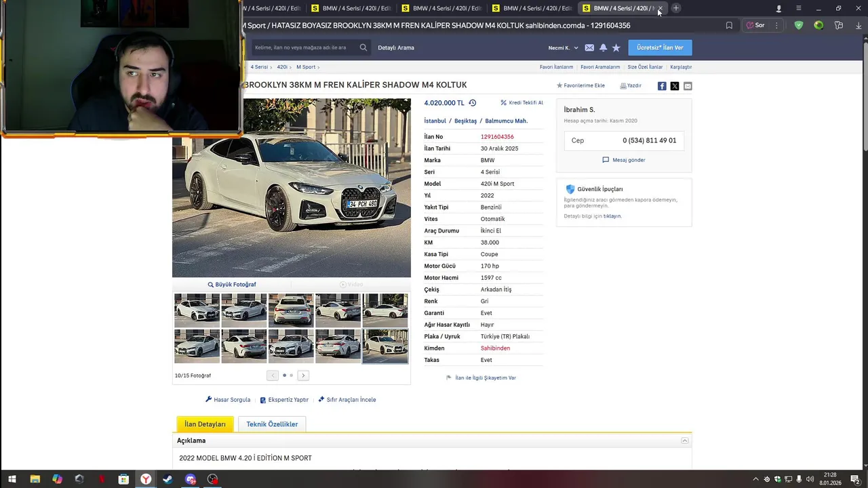Open browser downloads arrow icon
Screen dimensions: 868x488
point(859,25)
